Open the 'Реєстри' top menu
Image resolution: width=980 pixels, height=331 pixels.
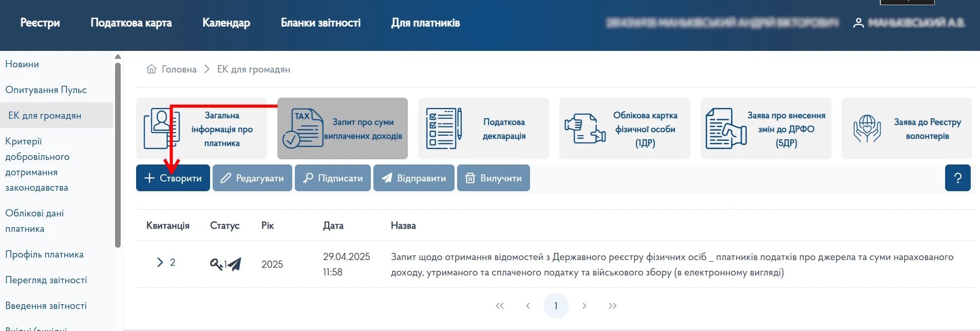tap(40, 23)
